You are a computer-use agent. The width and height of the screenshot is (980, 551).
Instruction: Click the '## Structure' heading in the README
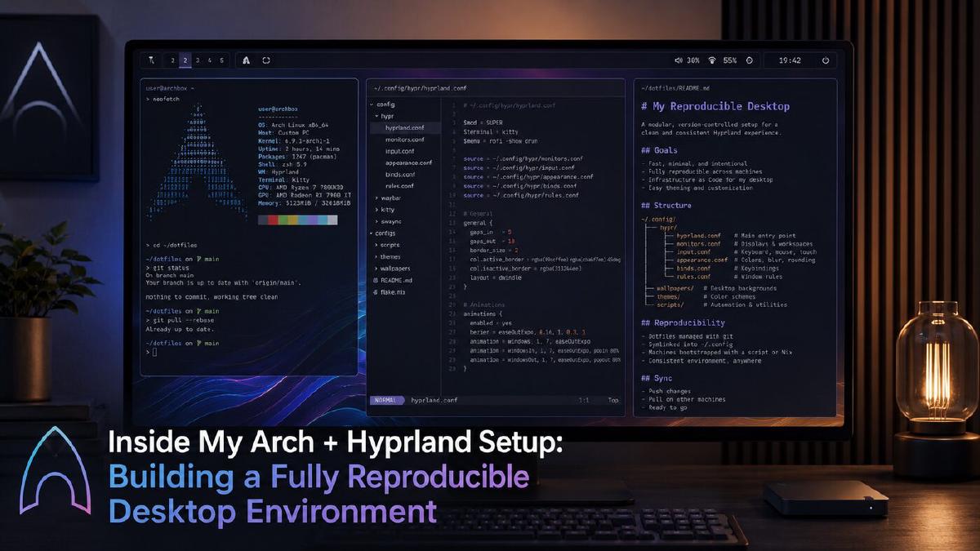pyautogui.click(x=666, y=206)
